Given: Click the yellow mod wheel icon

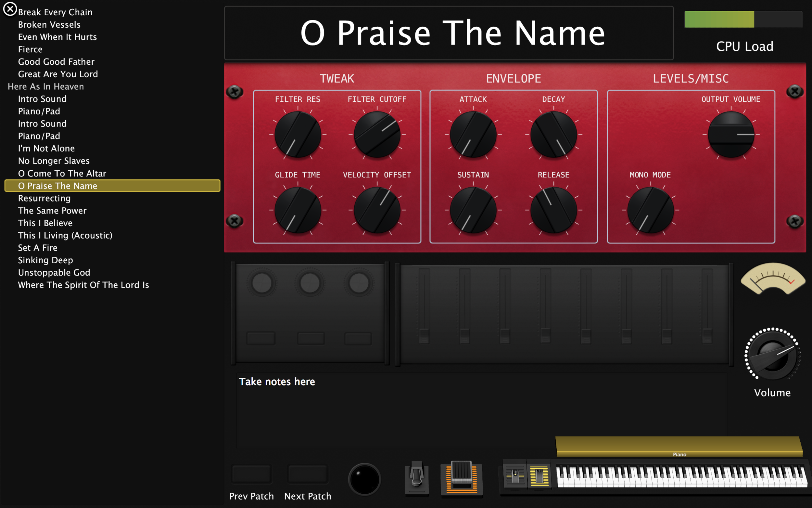Looking at the screenshot, I should pos(539,475).
